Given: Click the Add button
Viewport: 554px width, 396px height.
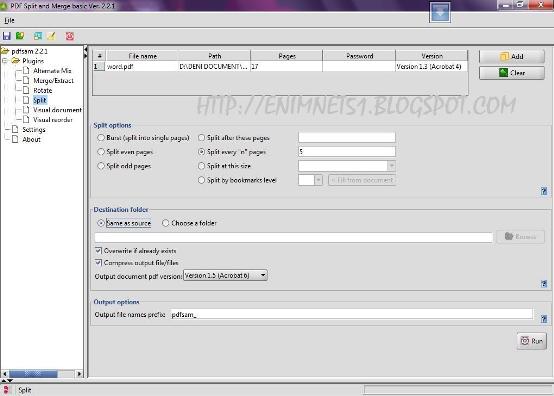Looking at the screenshot, I should pyautogui.click(x=512, y=57).
